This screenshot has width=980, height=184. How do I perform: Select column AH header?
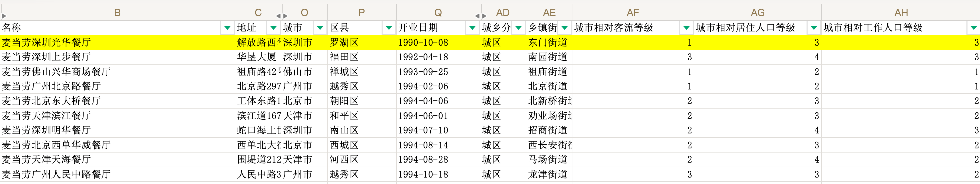901,12
